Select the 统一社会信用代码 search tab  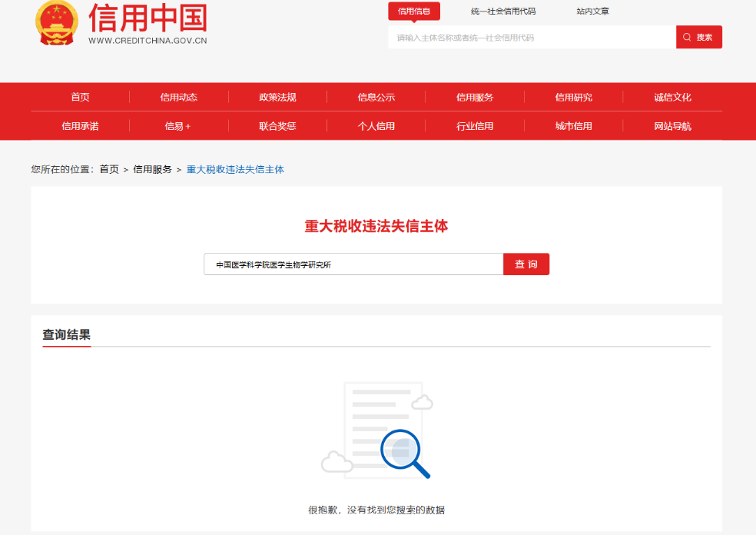[503, 11]
